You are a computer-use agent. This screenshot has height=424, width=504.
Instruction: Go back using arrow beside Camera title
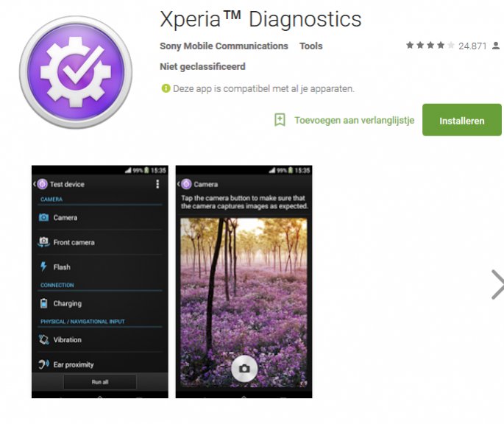178,184
